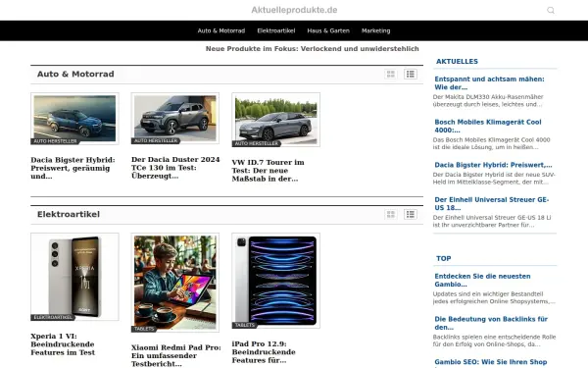Screen dimensions: 588x368
Task: Open the Elektroartikel menu item
Action: pyautogui.click(x=276, y=30)
